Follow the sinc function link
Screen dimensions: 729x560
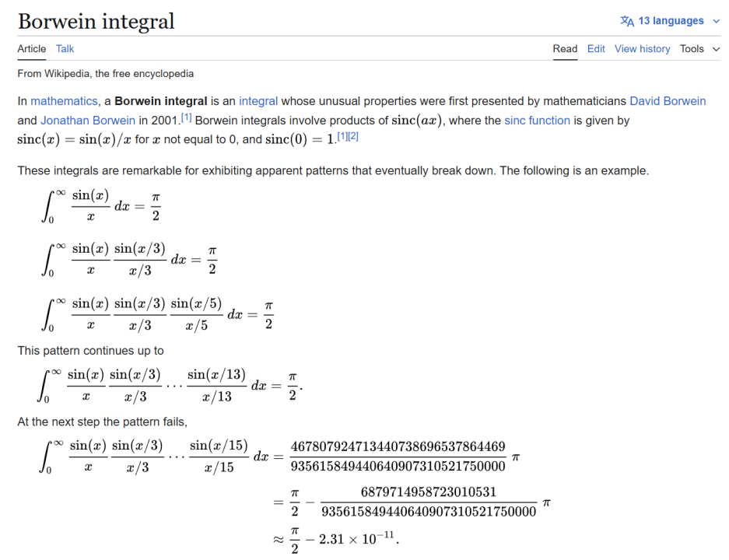(538, 121)
